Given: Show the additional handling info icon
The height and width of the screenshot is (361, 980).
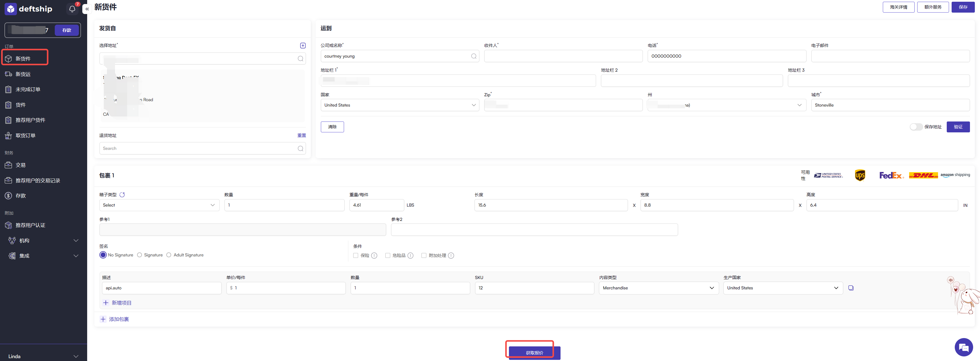Looking at the screenshot, I should point(451,255).
